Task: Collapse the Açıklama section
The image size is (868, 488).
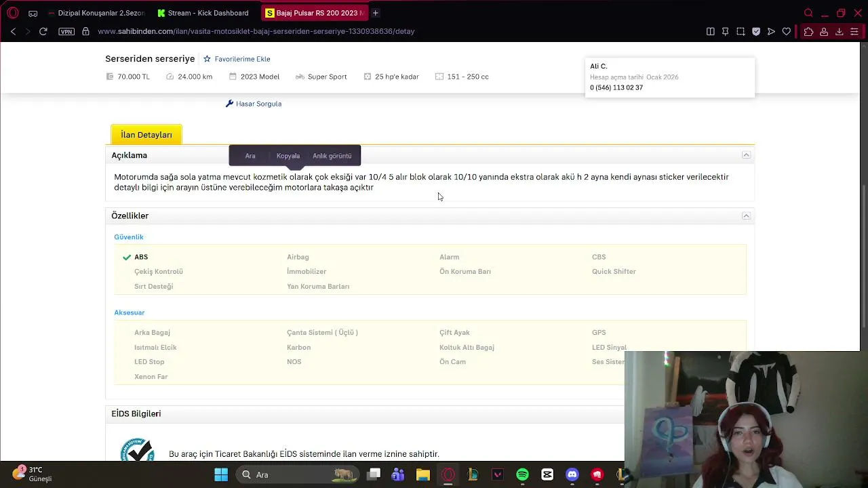Action: (x=746, y=155)
